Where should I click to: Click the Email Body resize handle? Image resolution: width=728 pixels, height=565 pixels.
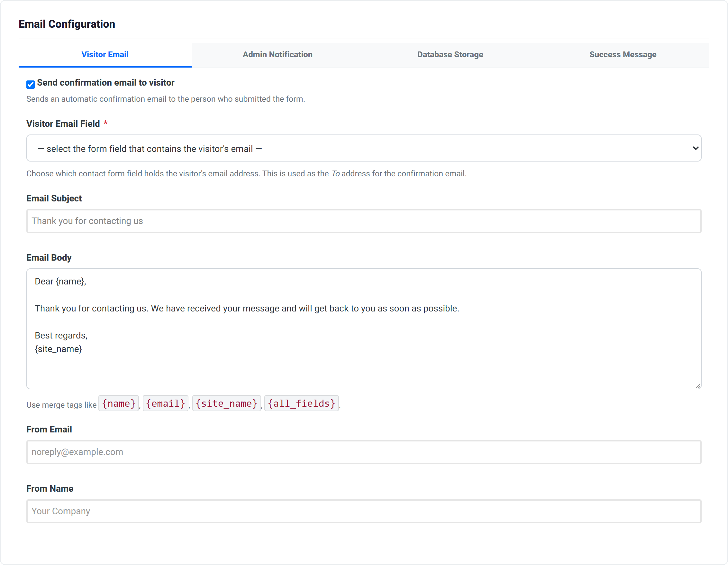(x=698, y=386)
